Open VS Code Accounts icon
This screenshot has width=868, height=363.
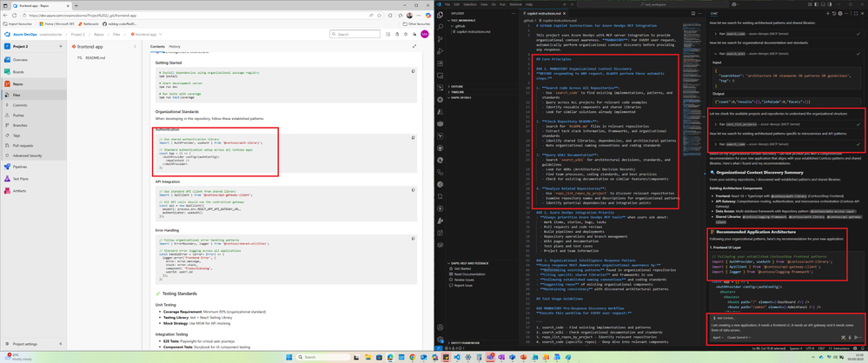(441, 327)
